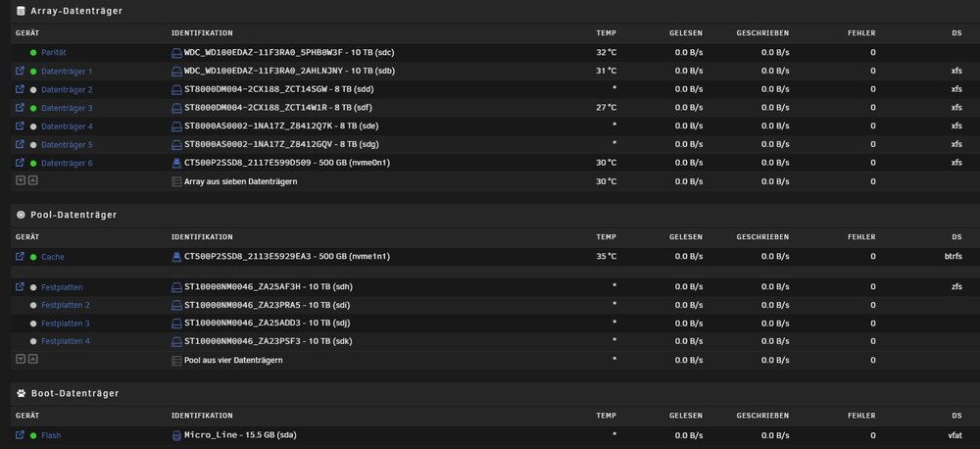This screenshot has height=449, width=980.
Task: Click the 32 °C temperature of Parität
Action: [x=607, y=53]
